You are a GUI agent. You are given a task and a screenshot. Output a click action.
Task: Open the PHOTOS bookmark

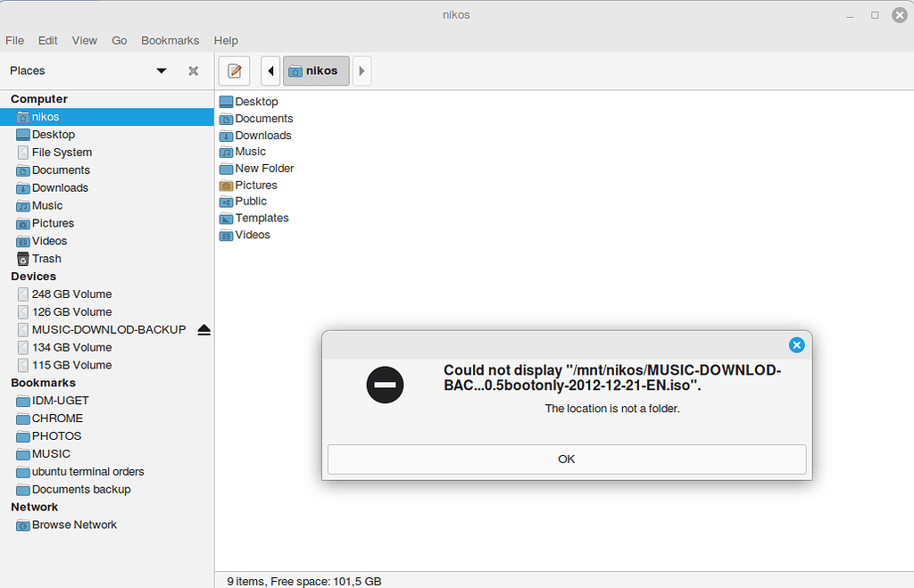pos(107,436)
